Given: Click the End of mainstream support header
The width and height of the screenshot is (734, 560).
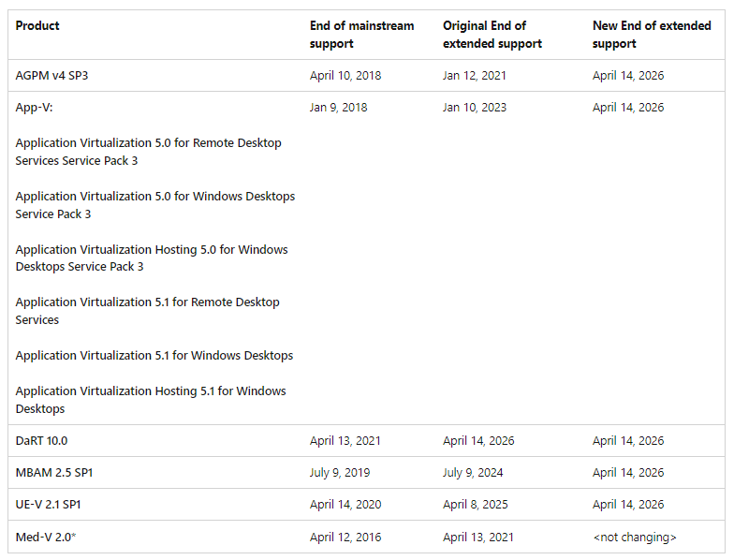Looking at the screenshot, I should click(361, 35).
